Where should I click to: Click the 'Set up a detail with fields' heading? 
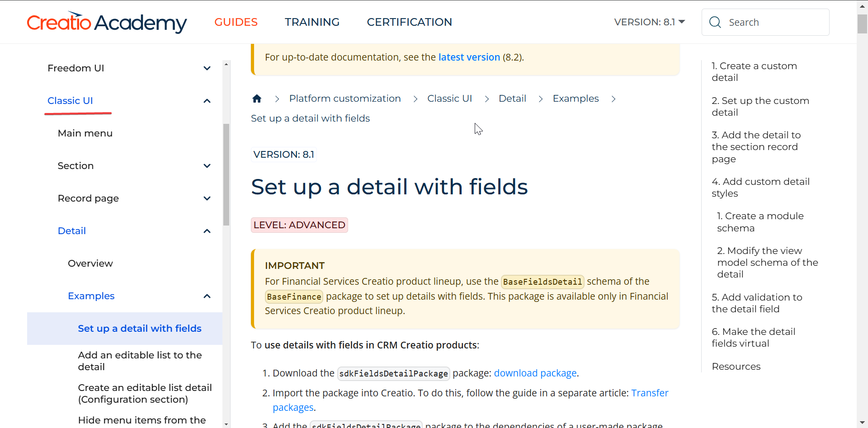point(389,187)
